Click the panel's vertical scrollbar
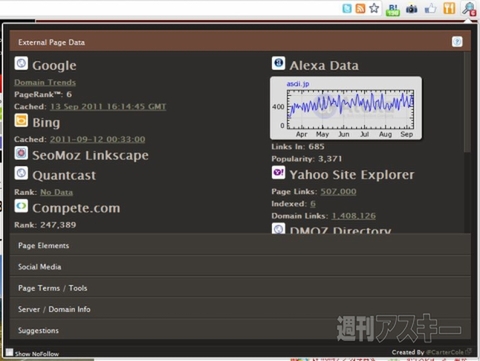 pos(467,102)
